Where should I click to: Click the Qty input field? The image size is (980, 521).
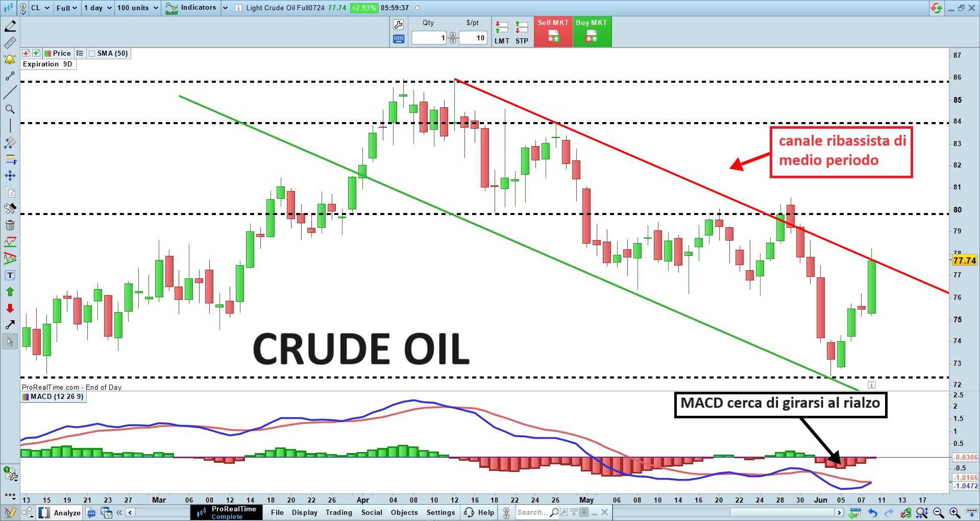[429, 38]
